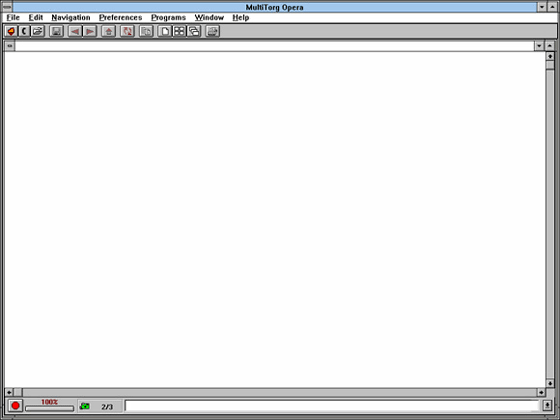
Task: Expand the address bar dropdown arrow
Action: tap(539, 46)
